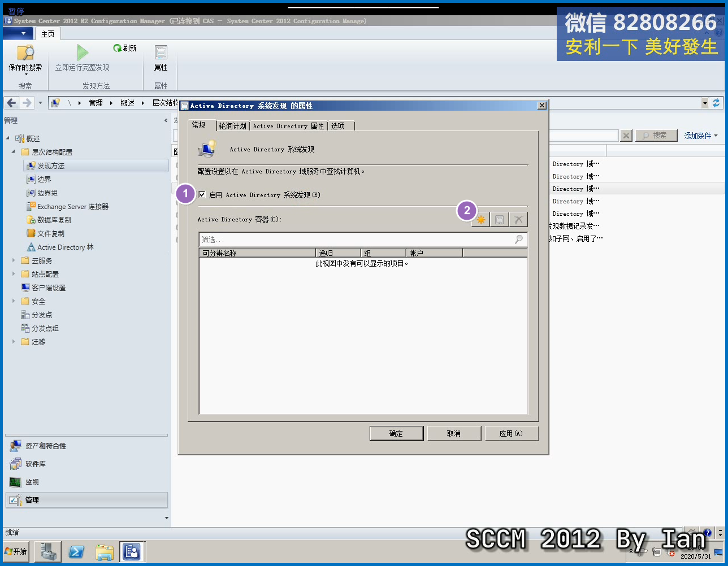Click the filter search magnifier icon
The width and height of the screenshot is (728, 566).
pyautogui.click(x=519, y=240)
